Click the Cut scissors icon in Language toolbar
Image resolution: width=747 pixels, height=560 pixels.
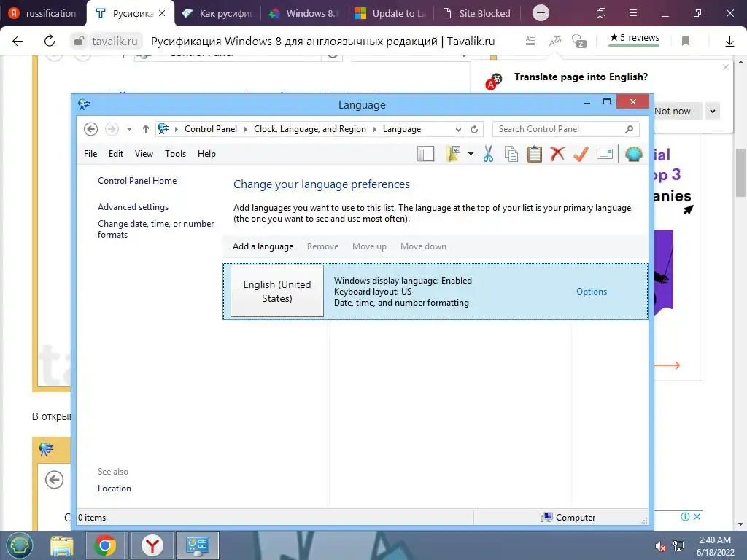(x=488, y=154)
